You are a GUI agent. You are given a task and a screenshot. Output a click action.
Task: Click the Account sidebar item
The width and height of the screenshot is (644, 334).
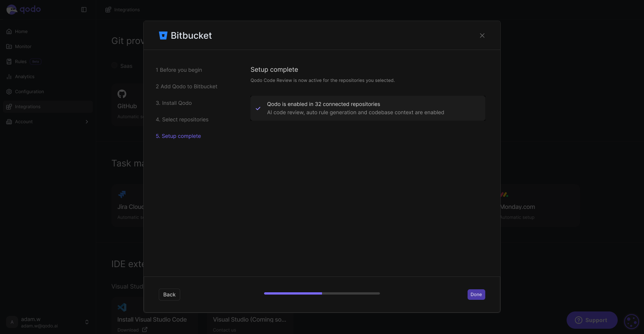[x=48, y=122]
